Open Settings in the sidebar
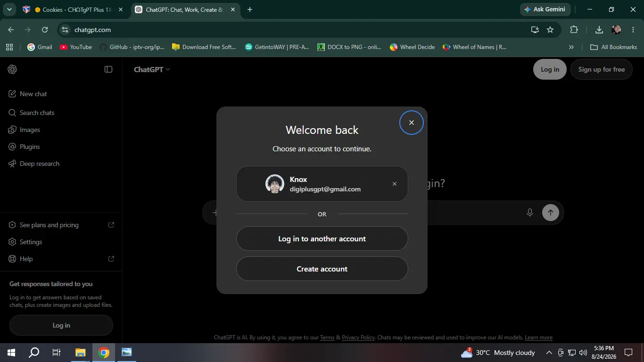 pyautogui.click(x=61, y=242)
